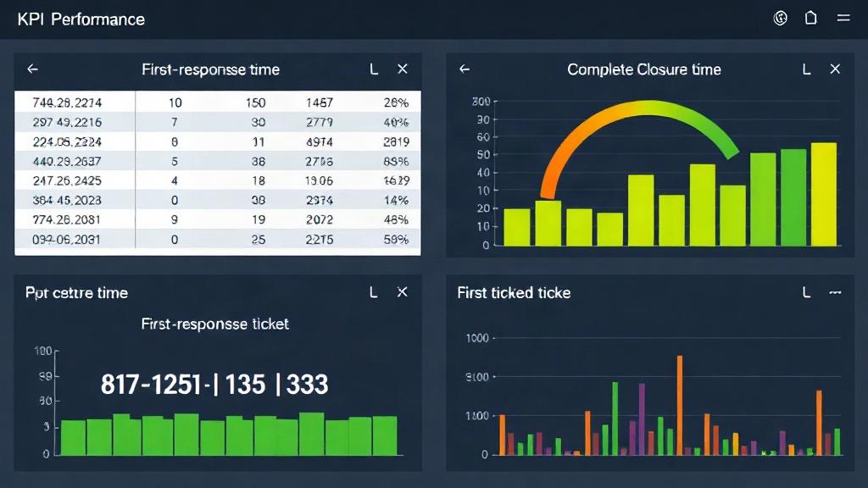Image resolution: width=868 pixels, height=488 pixels.
Task: Open the clipboard icon in the top bar
Action: coord(810,19)
